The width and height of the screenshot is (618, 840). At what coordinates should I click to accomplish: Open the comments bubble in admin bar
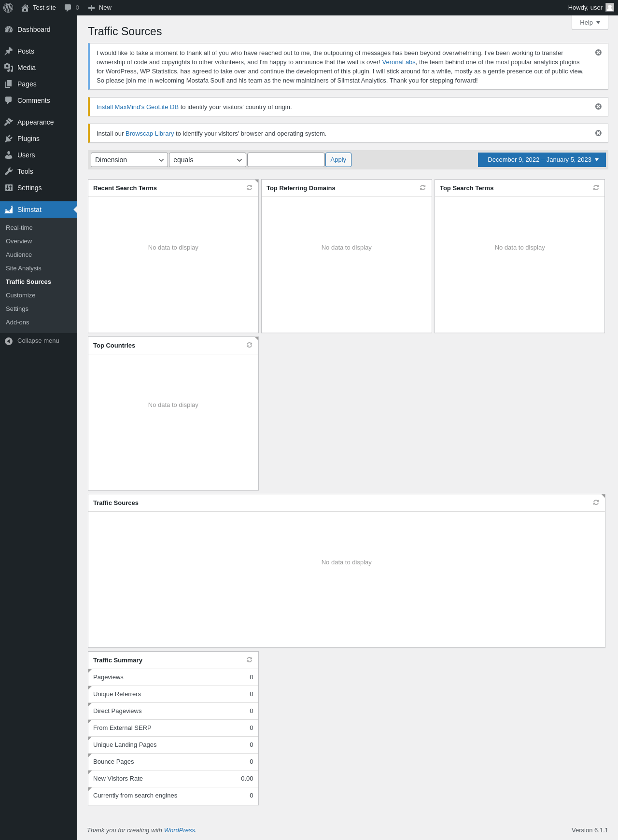pos(71,8)
